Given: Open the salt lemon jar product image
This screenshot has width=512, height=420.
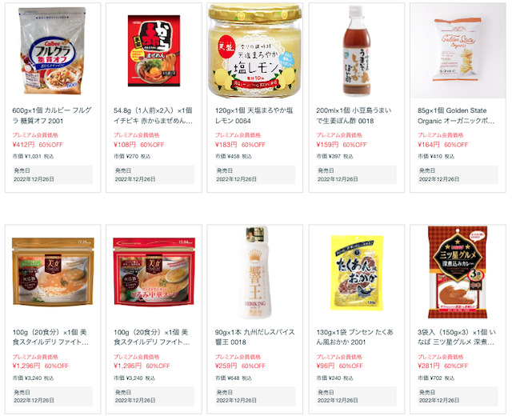Looking at the screenshot, I should (x=255, y=50).
